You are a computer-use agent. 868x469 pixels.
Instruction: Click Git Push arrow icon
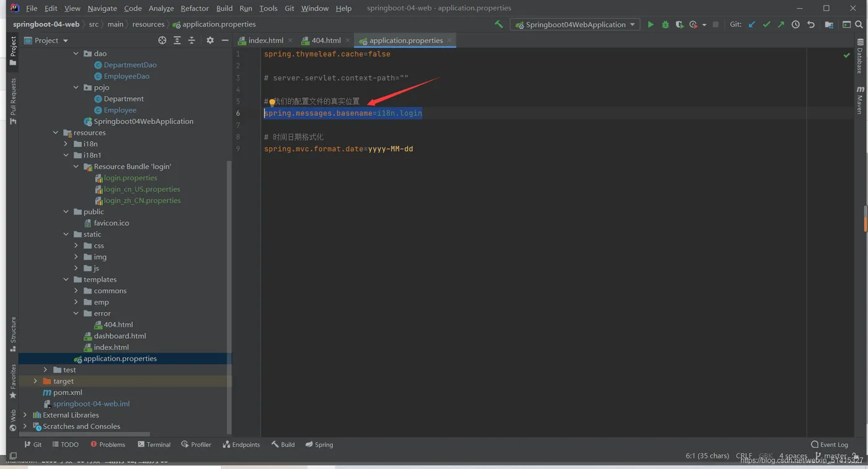click(x=781, y=24)
